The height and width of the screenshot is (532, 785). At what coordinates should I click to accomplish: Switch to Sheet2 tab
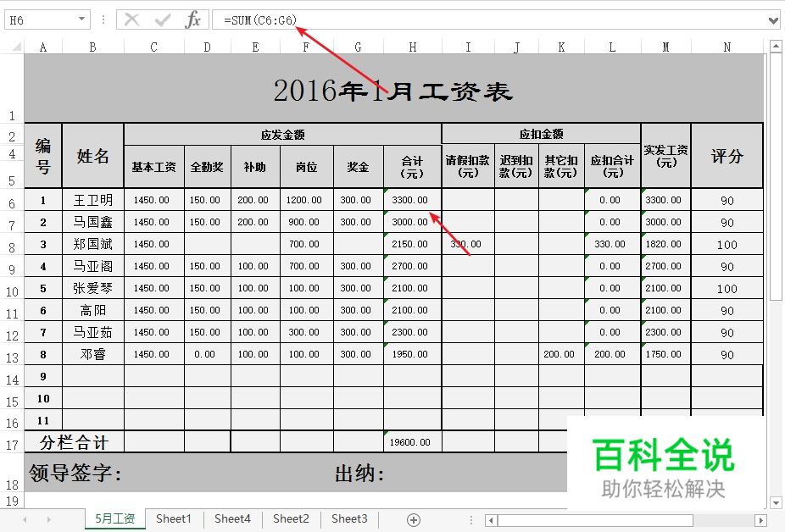(x=291, y=518)
